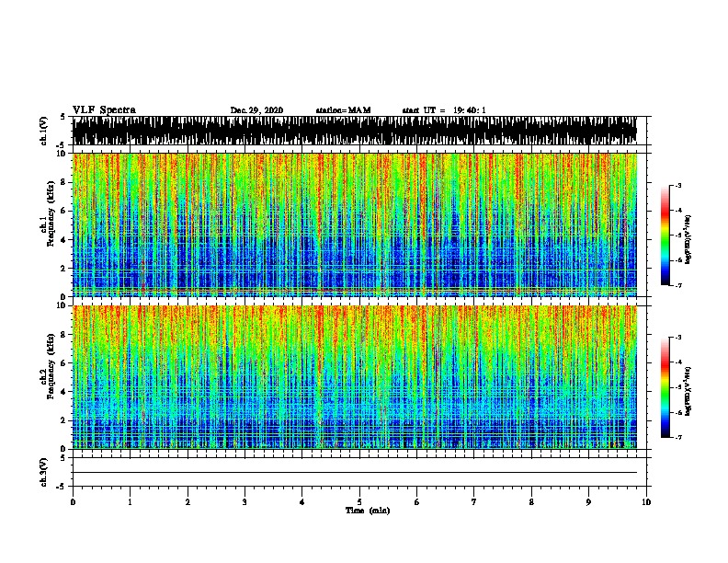Image resolution: width=728 pixels, height=563 pixels.
Task: Click time axis tick label "6" below ch.3
Action: point(417,502)
